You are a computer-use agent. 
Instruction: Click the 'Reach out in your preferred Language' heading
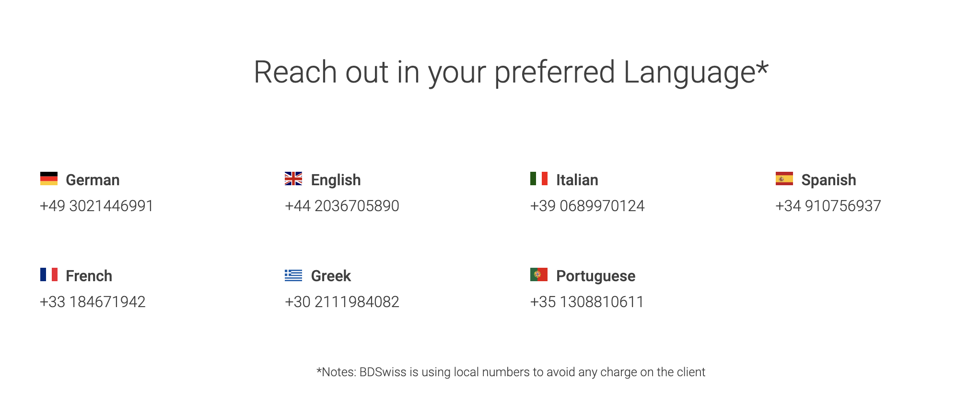[x=511, y=72]
